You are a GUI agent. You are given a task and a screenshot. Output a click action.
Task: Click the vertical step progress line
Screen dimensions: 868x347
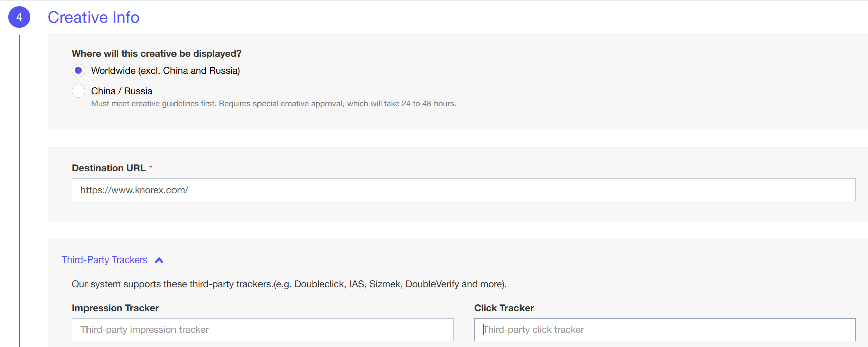click(19, 191)
